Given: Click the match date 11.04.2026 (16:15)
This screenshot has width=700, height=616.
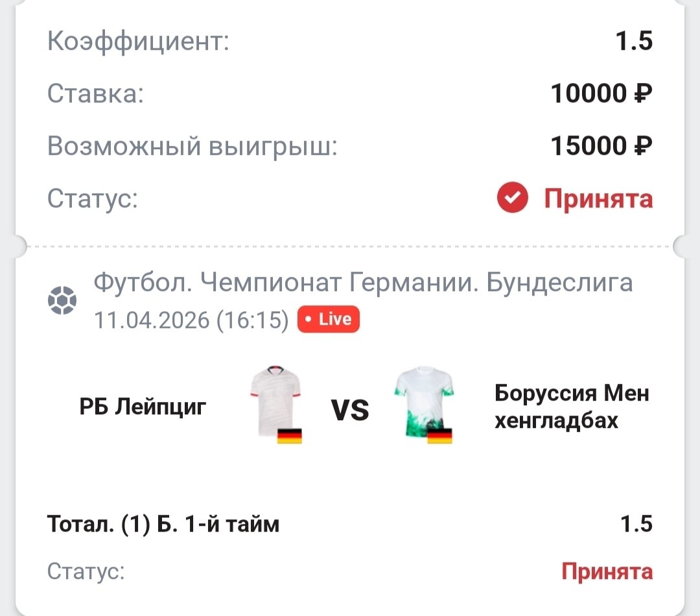Looking at the screenshot, I should (x=191, y=320).
